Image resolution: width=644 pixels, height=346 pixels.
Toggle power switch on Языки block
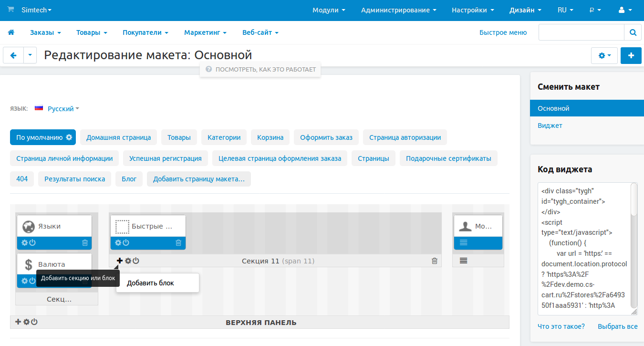[32, 242]
